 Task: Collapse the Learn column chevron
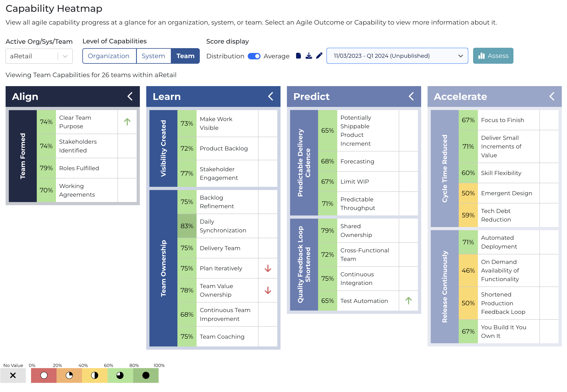pos(271,96)
